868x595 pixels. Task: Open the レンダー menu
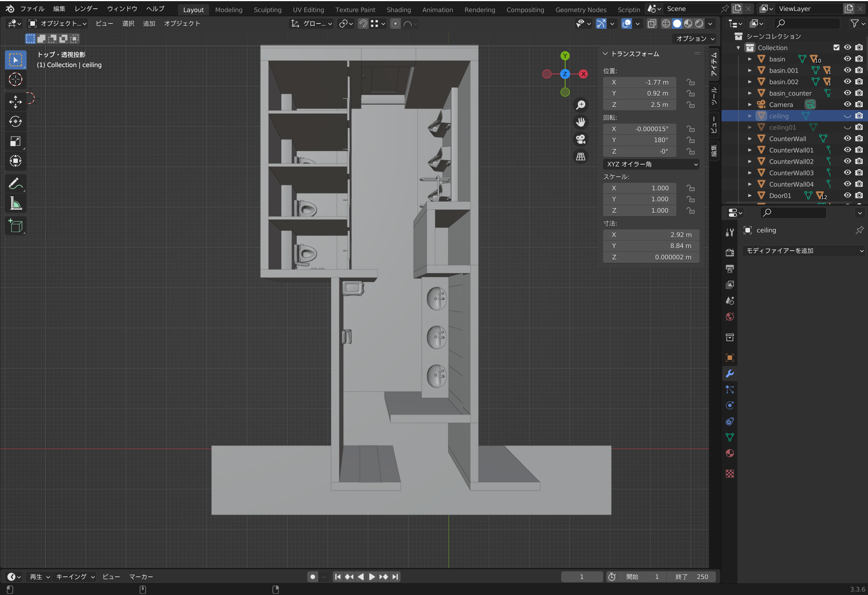86,9
